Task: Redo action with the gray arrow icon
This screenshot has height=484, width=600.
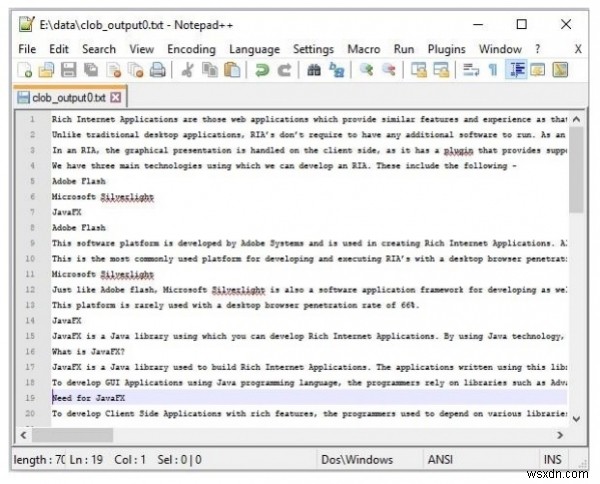Action: [284, 70]
